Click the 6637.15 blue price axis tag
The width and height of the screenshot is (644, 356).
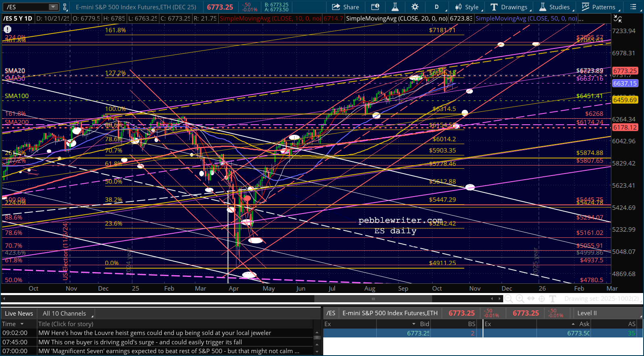click(x=625, y=83)
